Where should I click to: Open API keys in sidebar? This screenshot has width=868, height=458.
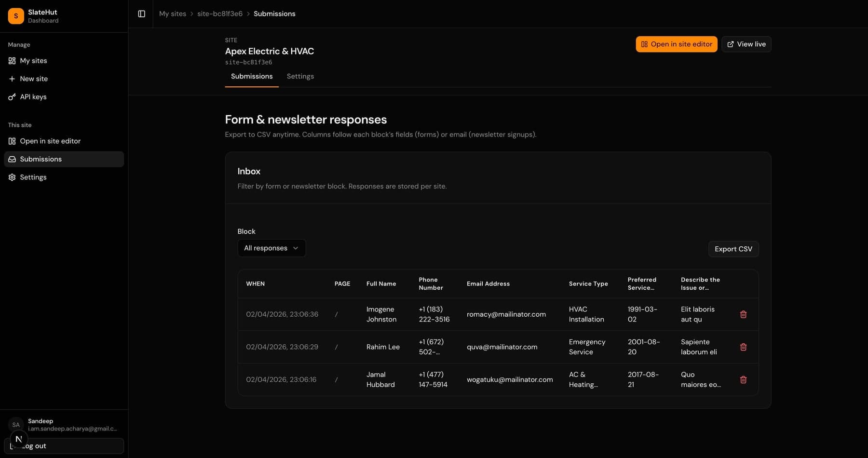pyautogui.click(x=64, y=97)
